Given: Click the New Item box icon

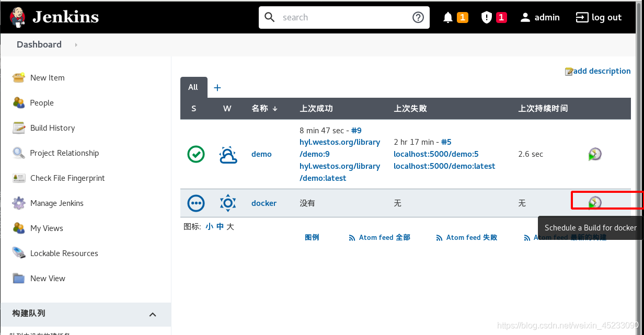Looking at the screenshot, I should [x=19, y=77].
